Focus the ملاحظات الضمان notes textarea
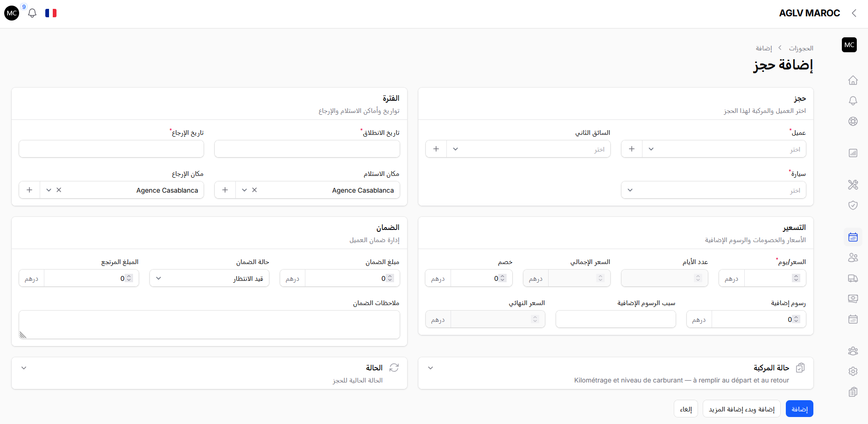 pyautogui.click(x=209, y=325)
